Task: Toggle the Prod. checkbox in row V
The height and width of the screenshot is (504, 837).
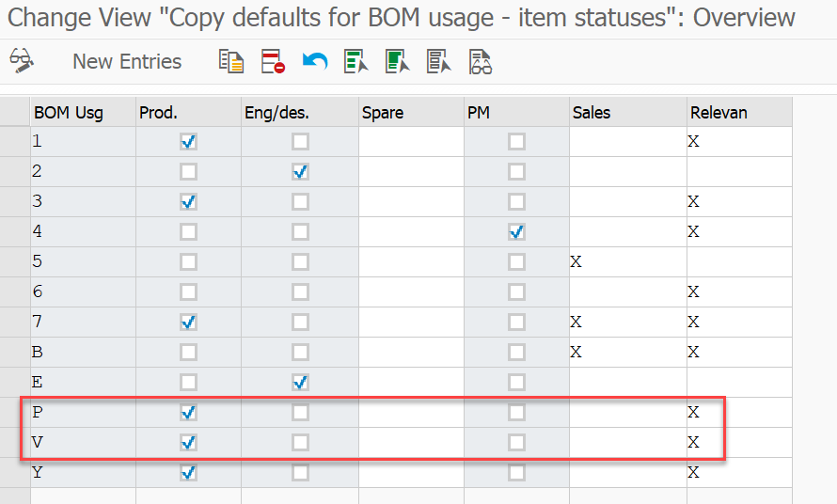Action: click(188, 443)
